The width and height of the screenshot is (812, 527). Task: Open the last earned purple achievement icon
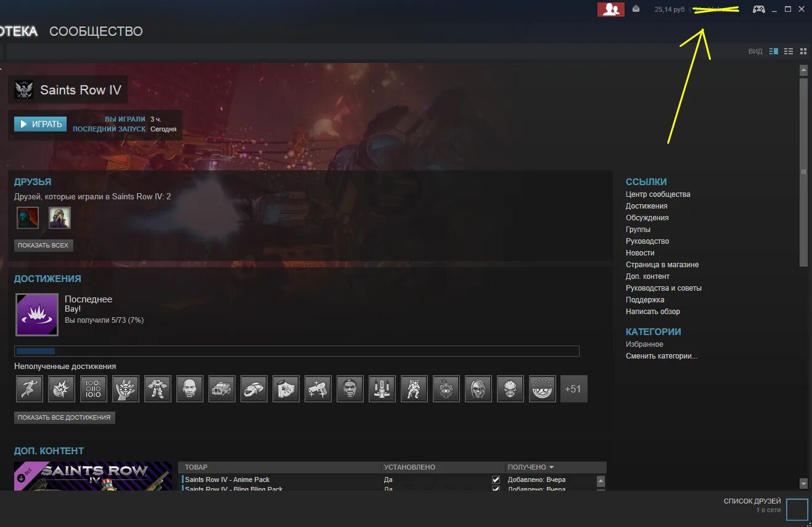click(37, 314)
